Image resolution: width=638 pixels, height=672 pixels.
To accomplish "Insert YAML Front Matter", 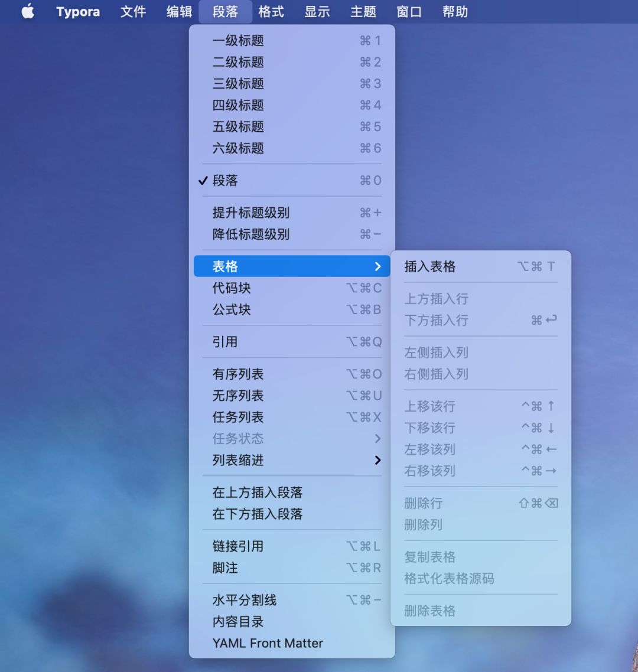I will [x=292, y=643].
